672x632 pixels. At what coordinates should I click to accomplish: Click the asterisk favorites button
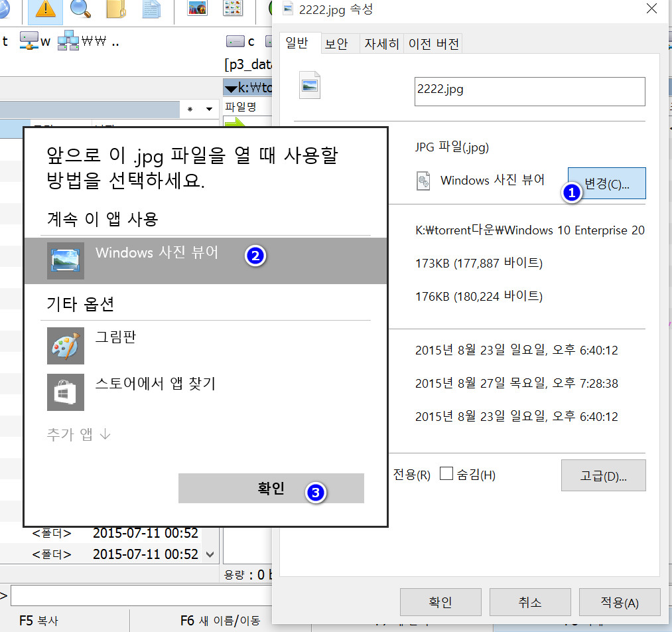(x=190, y=110)
